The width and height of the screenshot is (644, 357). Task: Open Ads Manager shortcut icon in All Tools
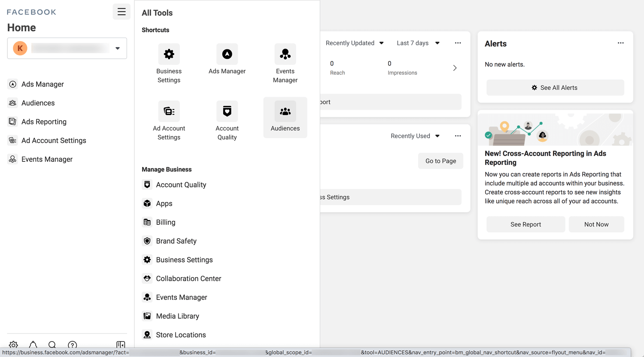227,54
